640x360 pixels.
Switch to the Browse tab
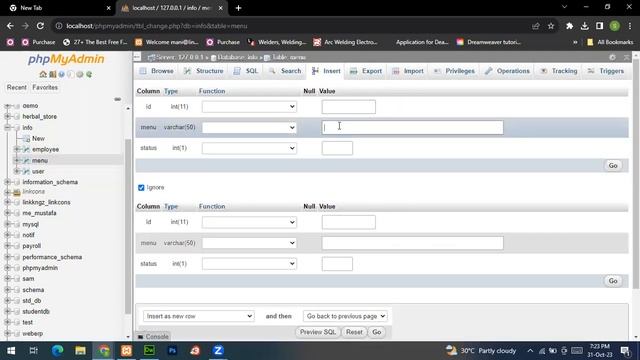click(157, 71)
